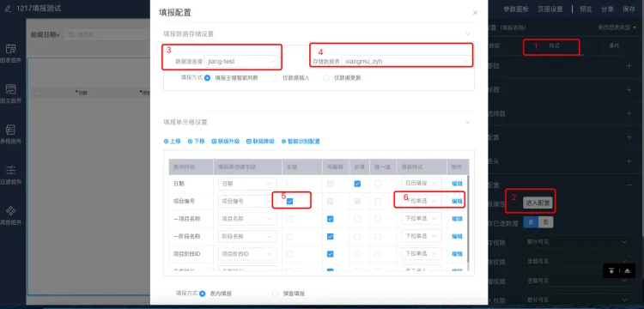Open 下拉单选 style dropdown in 项目编号 row
Screen dimensions: 644x309
coord(422,201)
